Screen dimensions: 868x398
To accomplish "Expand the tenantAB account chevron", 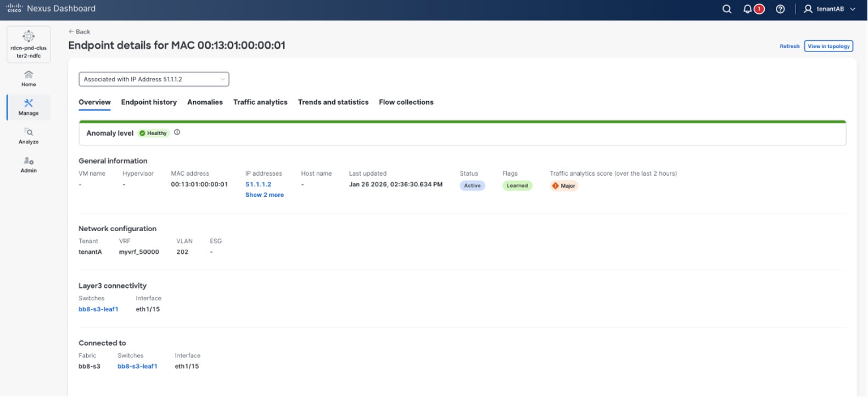I will (853, 9).
